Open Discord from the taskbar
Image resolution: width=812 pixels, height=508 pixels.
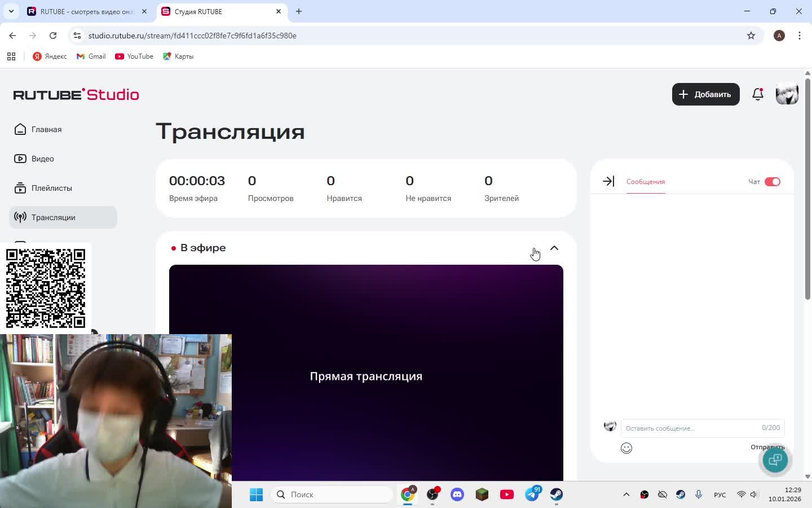coord(457,494)
